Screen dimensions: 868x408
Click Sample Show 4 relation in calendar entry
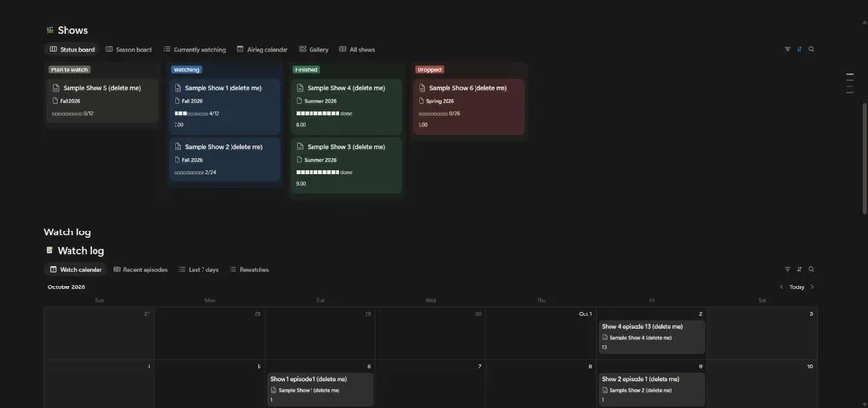point(637,338)
